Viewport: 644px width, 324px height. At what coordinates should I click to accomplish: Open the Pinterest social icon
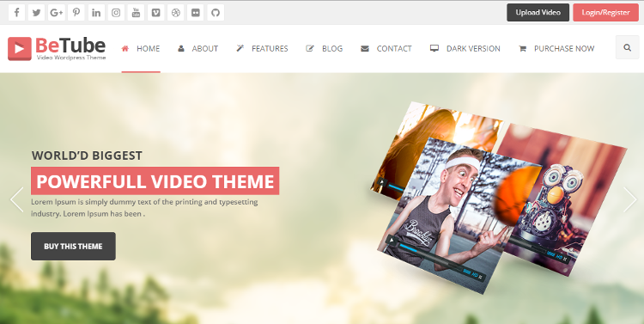pyautogui.click(x=76, y=13)
